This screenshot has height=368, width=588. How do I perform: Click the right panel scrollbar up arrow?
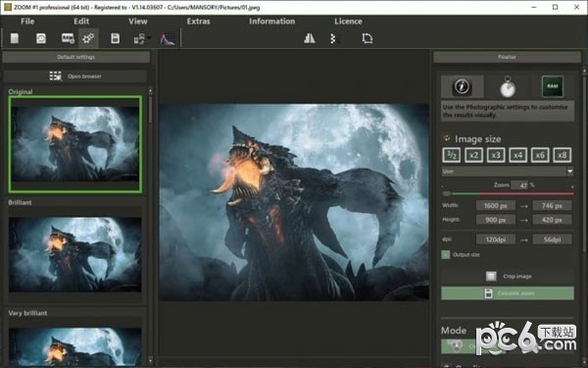[584, 71]
